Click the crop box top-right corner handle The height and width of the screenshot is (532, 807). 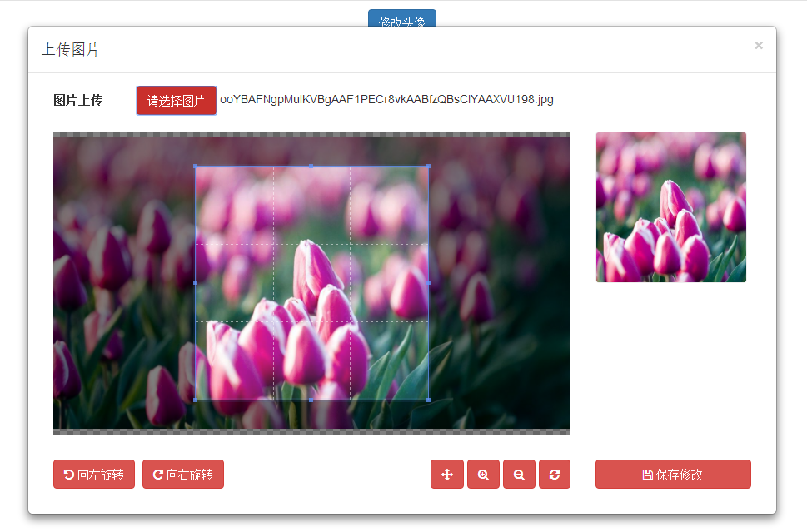pyautogui.click(x=428, y=167)
